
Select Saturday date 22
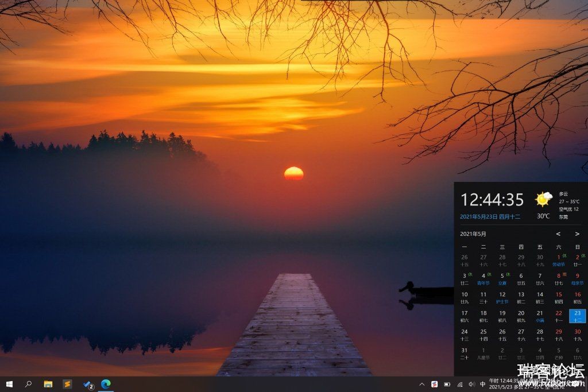[x=558, y=316]
